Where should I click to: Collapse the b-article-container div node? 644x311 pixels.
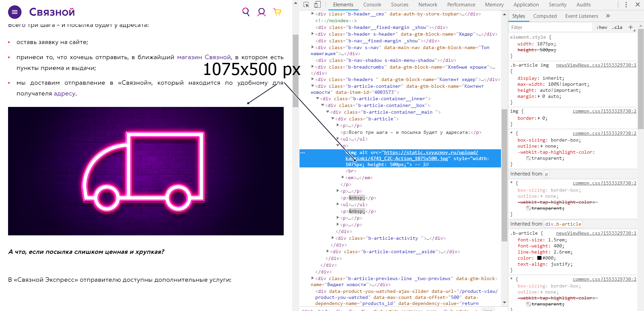(313, 86)
